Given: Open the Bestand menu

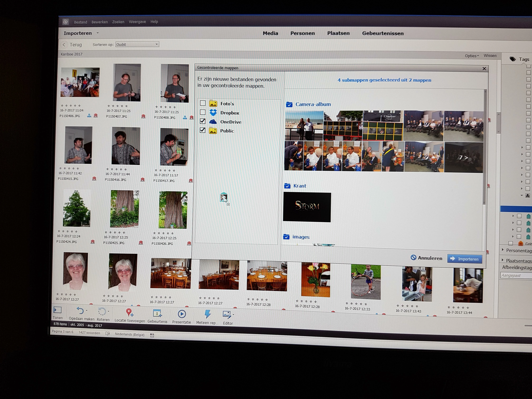Looking at the screenshot, I should [x=80, y=22].
